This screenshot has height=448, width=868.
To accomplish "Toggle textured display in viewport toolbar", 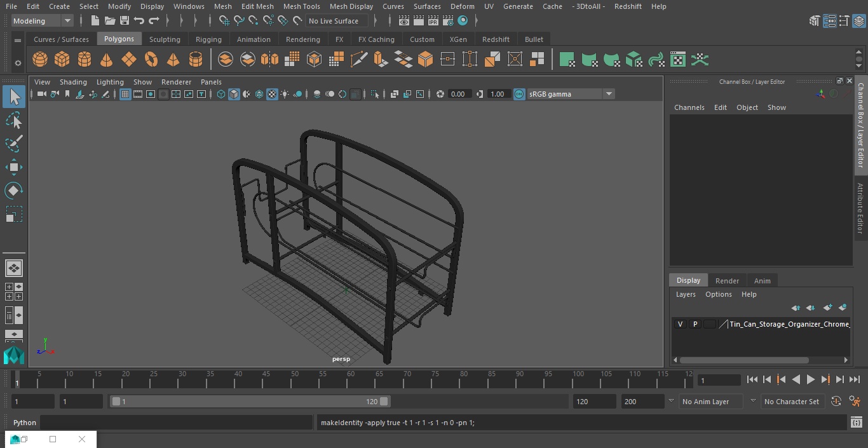I will pos(272,94).
